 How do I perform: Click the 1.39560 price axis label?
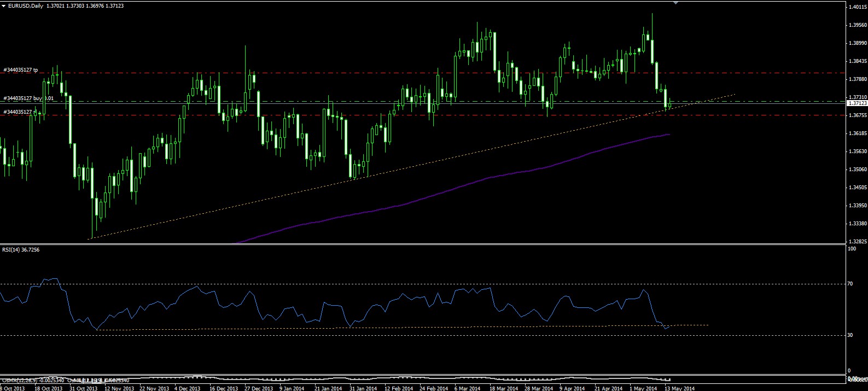tap(857, 25)
